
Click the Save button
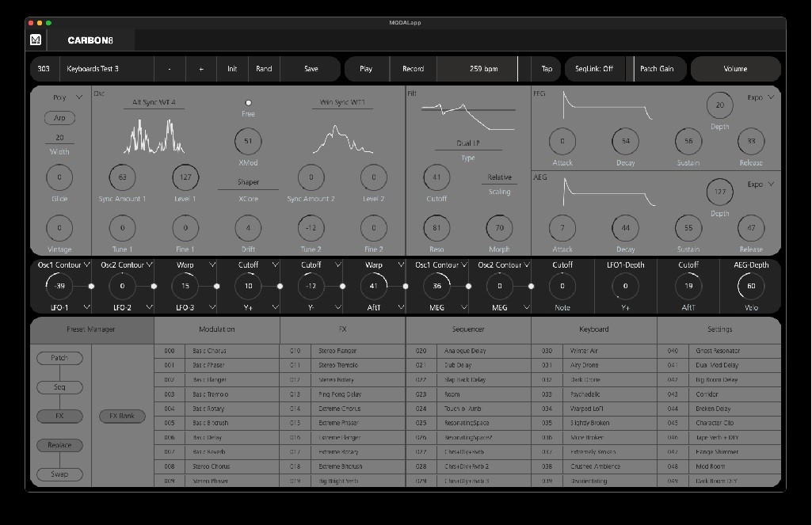pos(311,69)
